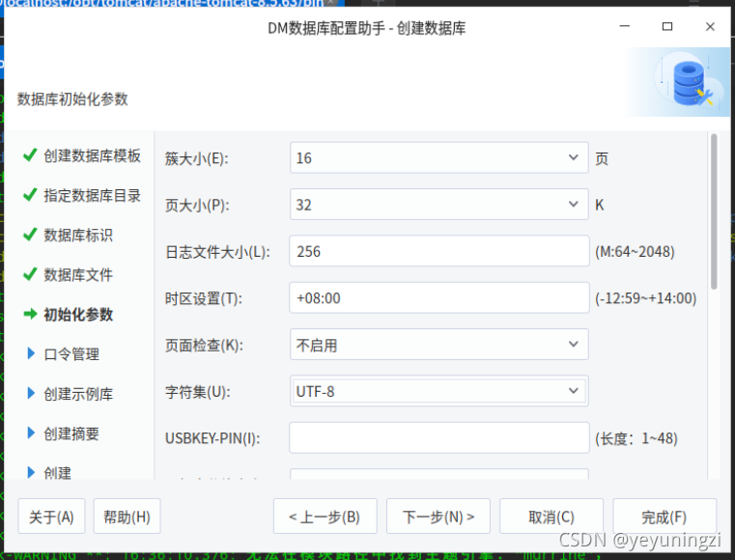
Task: Click the green checkmark beside 创建数据库模板
Action: [30, 154]
